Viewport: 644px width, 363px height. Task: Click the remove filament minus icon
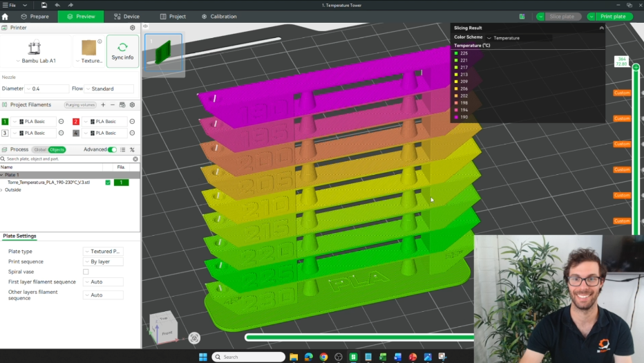113,105
